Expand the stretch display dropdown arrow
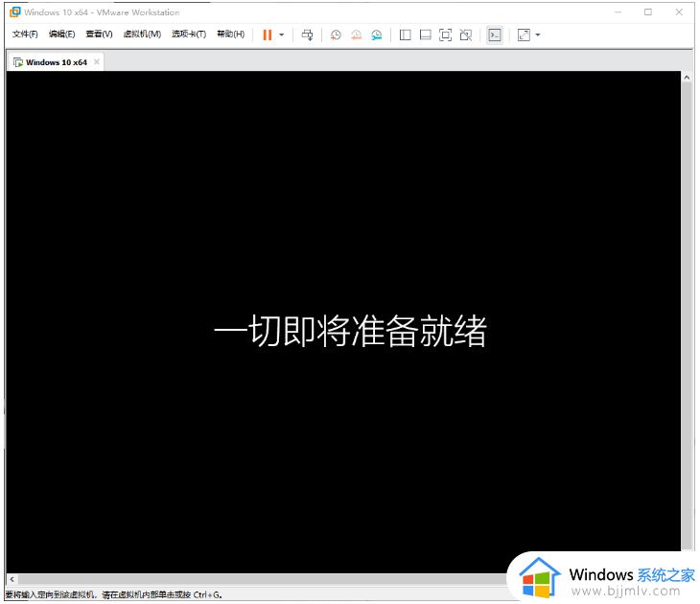The image size is (700, 604). 538,35
